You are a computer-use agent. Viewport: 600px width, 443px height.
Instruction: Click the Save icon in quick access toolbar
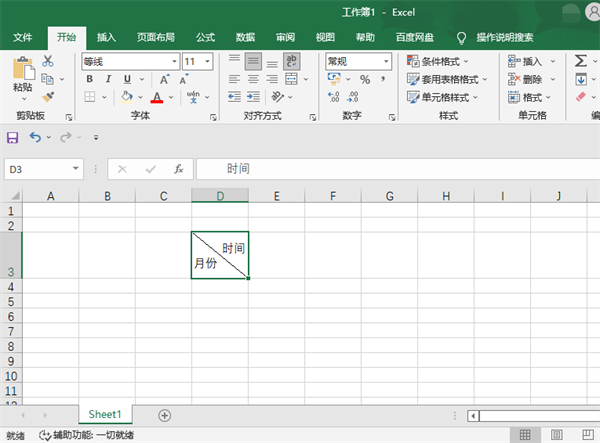coord(13,137)
